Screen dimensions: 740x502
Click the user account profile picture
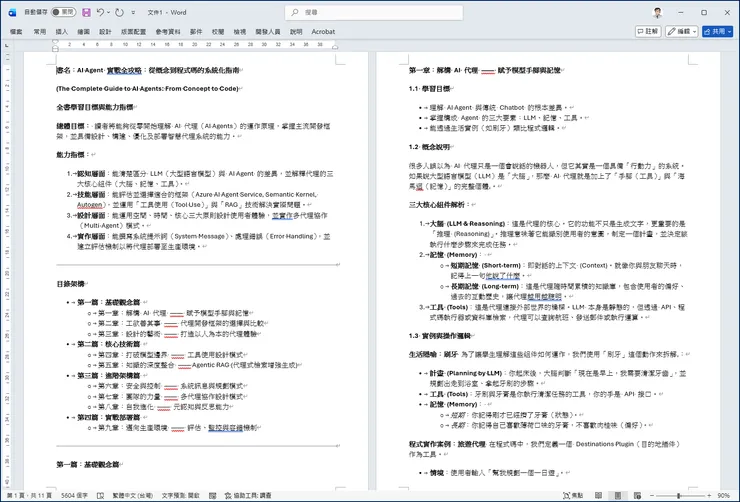[657, 12]
